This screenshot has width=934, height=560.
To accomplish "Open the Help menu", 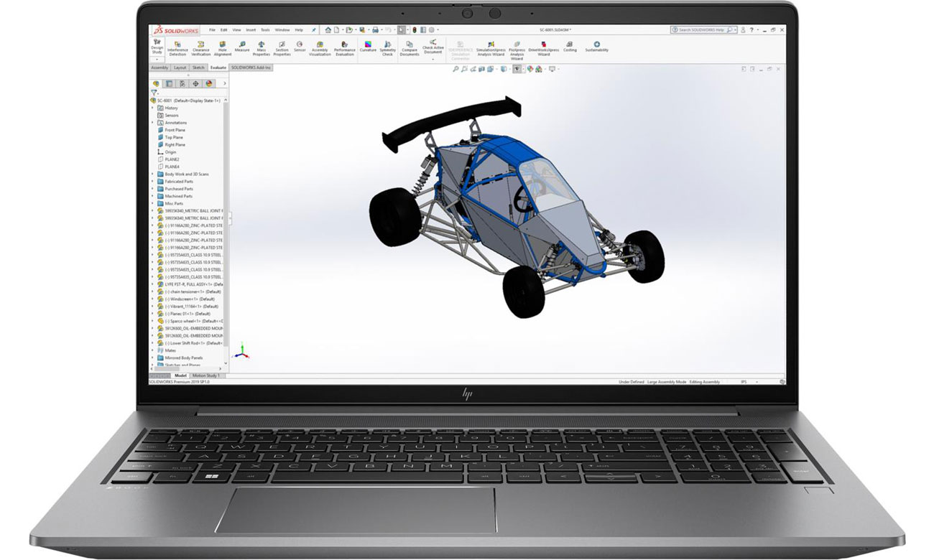I will click(299, 30).
